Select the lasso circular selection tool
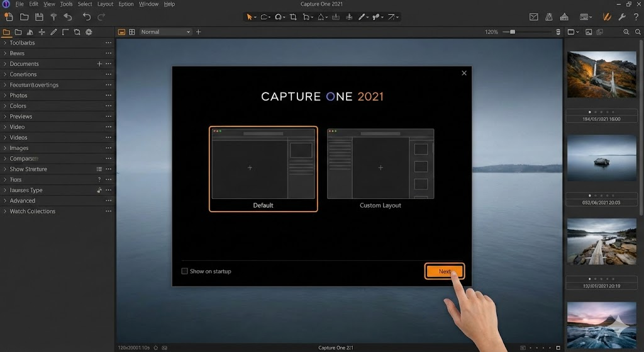This screenshot has width=644, height=352. (279, 17)
